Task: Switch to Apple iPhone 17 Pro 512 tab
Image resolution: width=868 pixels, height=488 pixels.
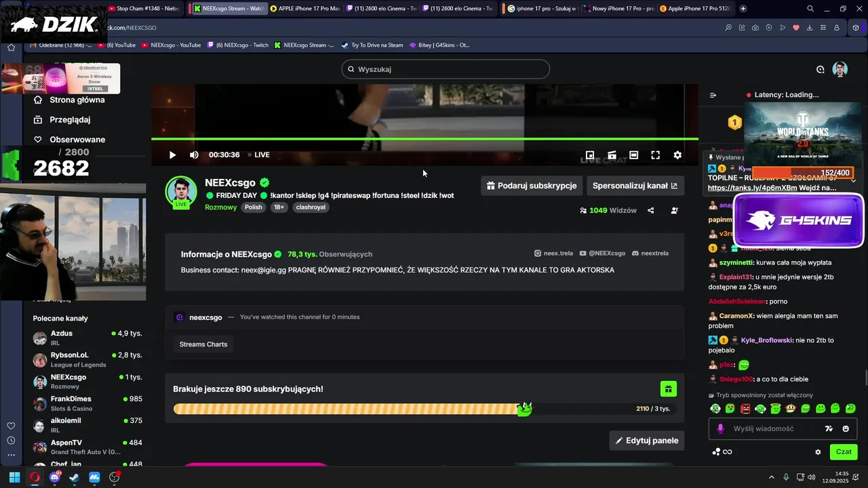Action: coord(697,9)
